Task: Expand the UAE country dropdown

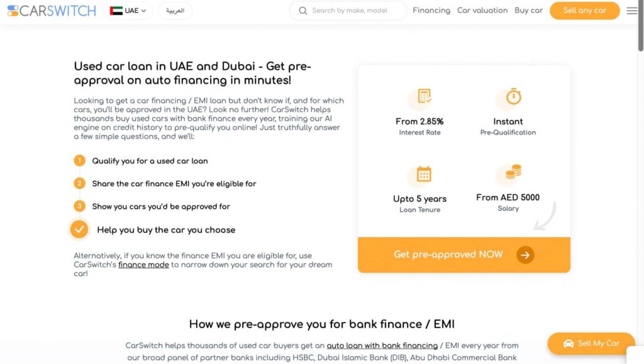Action: (x=128, y=11)
